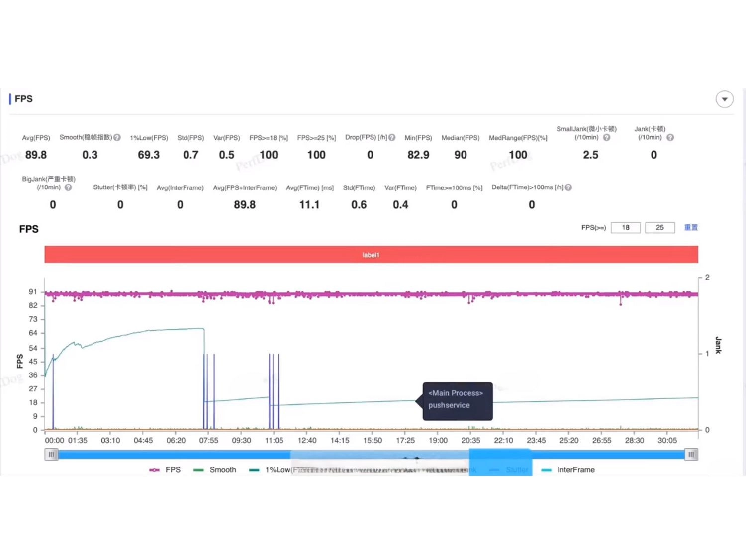Click the FPS>=25 [%] label
This screenshot has width=746, height=560.
[316, 138]
